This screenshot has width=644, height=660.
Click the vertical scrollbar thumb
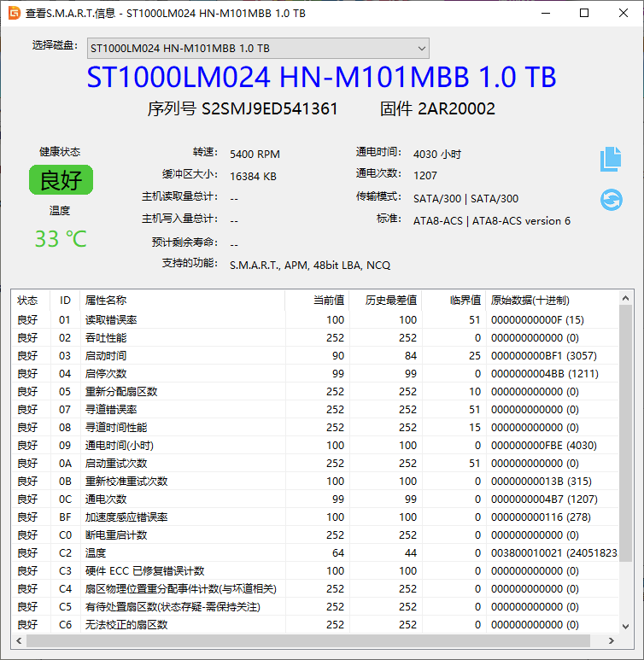(x=625, y=433)
